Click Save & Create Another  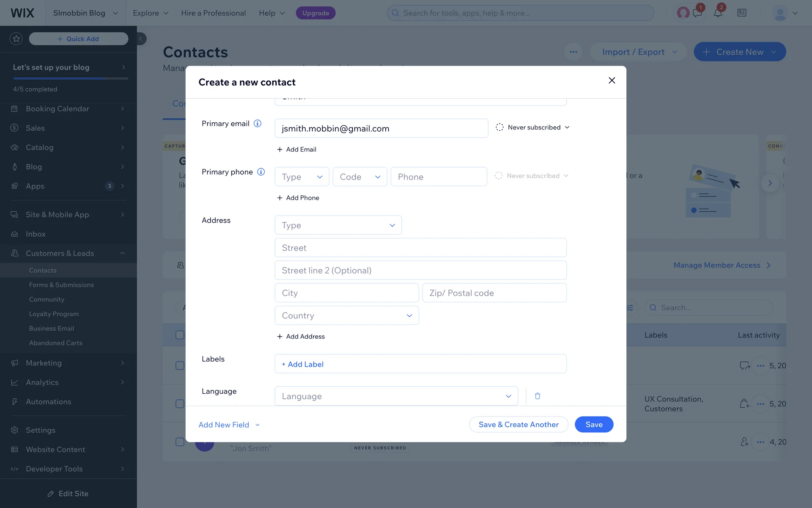(x=518, y=425)
